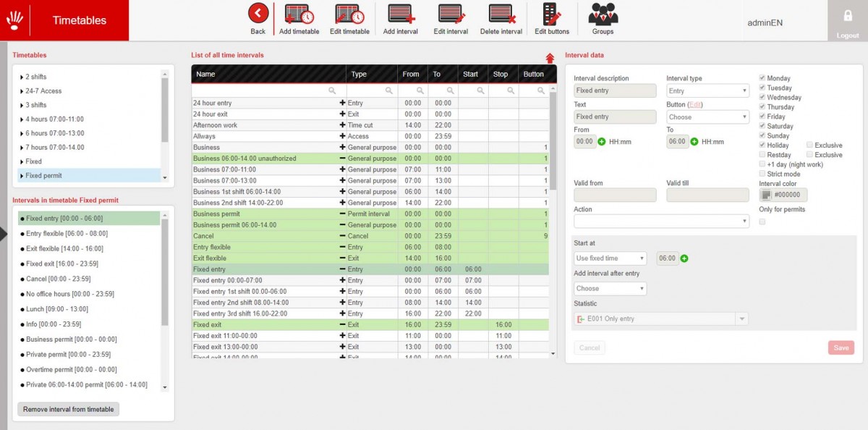Click the Add interval icon

[400, 14]
